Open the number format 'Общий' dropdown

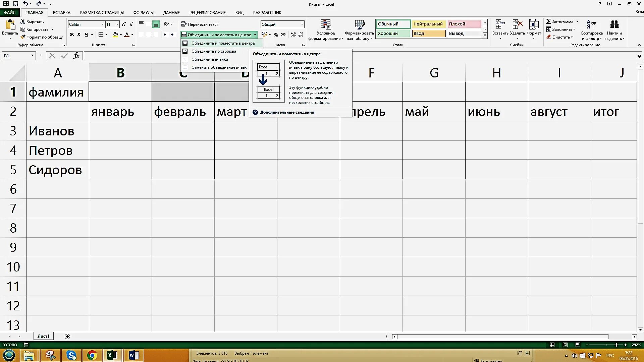click(302, 24)
